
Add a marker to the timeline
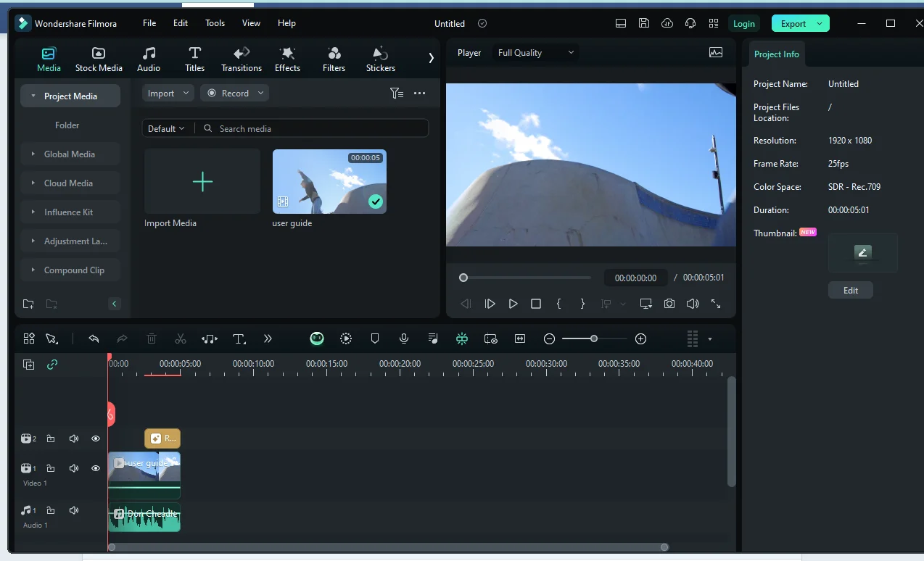(x=375, y=338)
